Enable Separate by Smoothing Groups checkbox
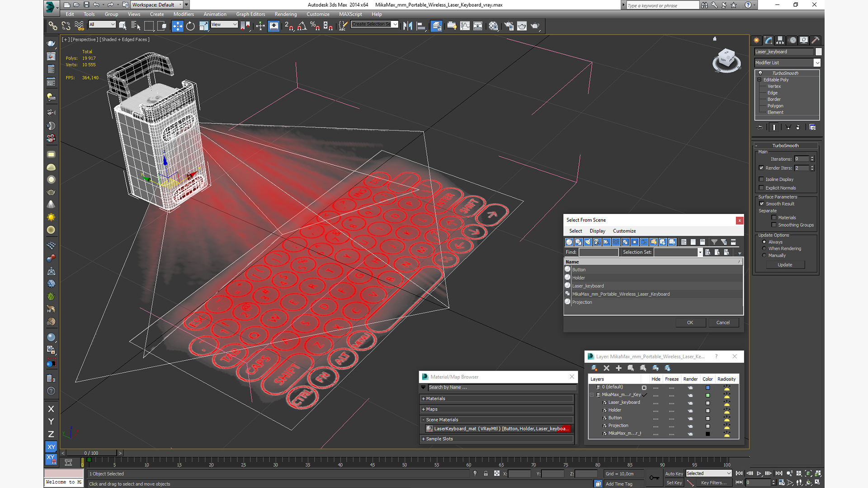Image resolution: width=868 pixels, height=488 pixels. pyautogui.click(x=774, y=225)
